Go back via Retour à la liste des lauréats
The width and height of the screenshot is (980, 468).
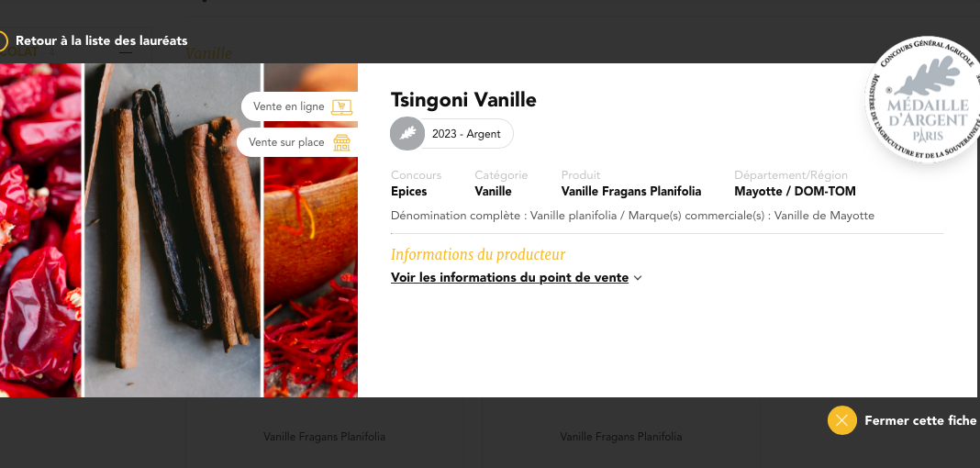(x=101, y=40)
